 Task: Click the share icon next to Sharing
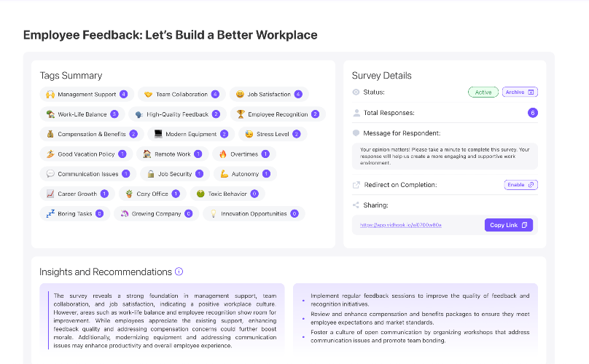click(356, 205)
